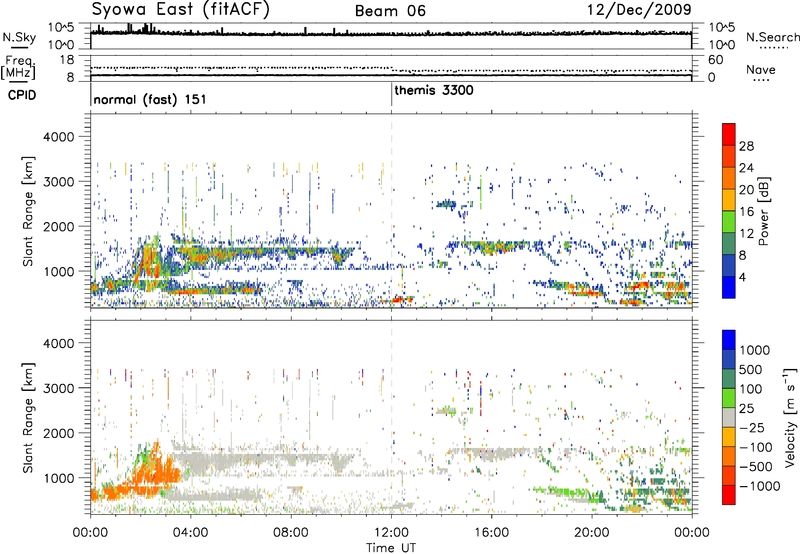Click the 2000 tick of velocity panel
800x554 pixels.
59,433
